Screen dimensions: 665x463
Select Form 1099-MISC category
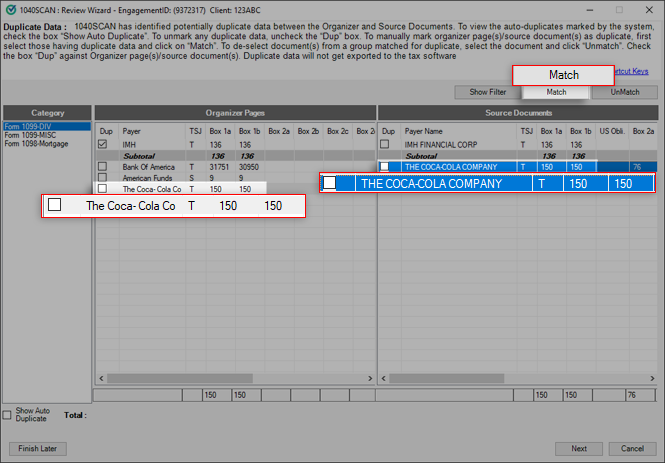click(x=28, y=135)
